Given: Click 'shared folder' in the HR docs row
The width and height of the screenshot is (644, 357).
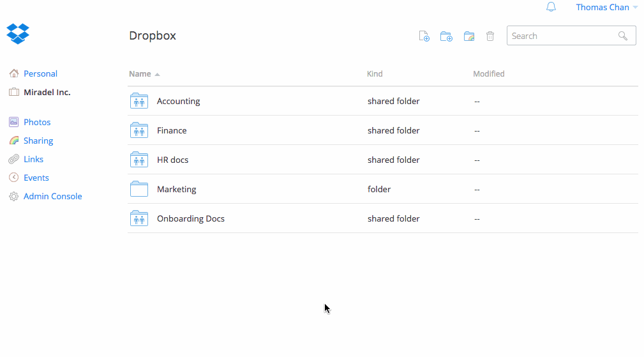Looking at the screenshot, I should (x=393, y=160).
